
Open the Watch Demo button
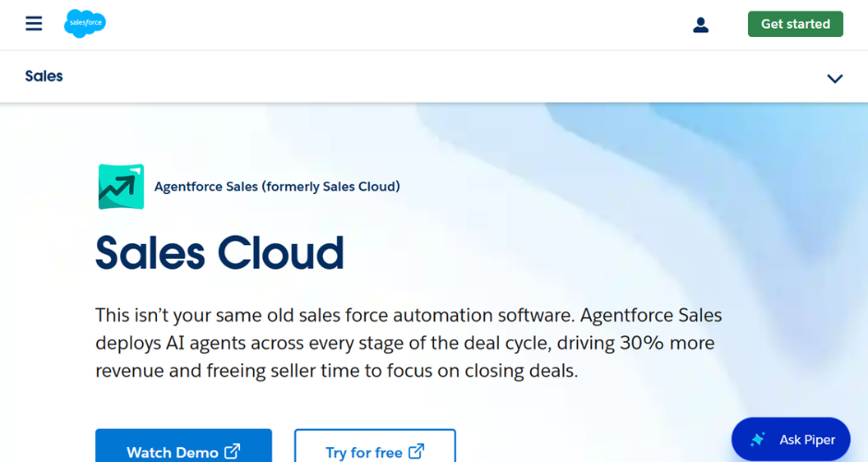[x=183, y=446]
